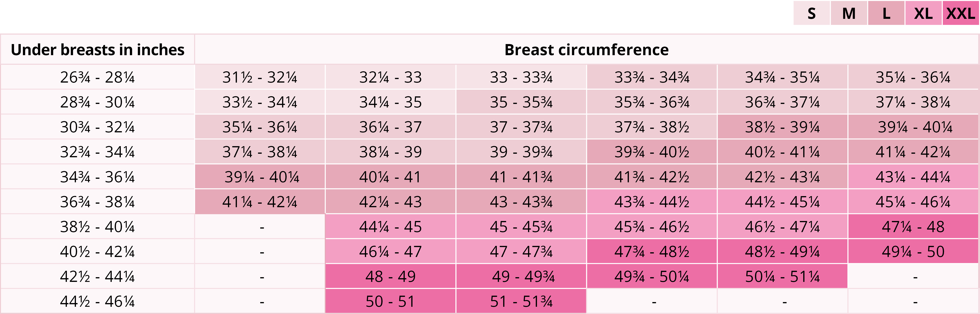Click the "Breast circumference" column header

tap(586, 50)
